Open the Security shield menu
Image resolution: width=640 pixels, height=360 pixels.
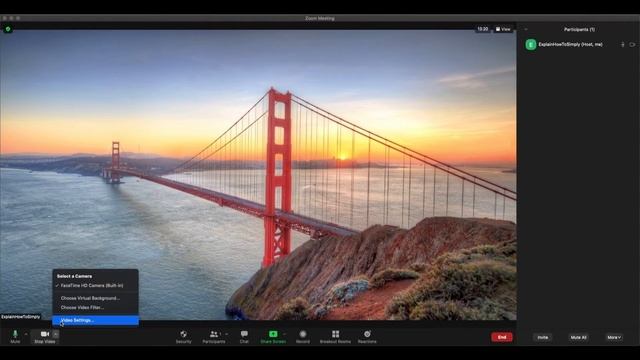[183, 337]
